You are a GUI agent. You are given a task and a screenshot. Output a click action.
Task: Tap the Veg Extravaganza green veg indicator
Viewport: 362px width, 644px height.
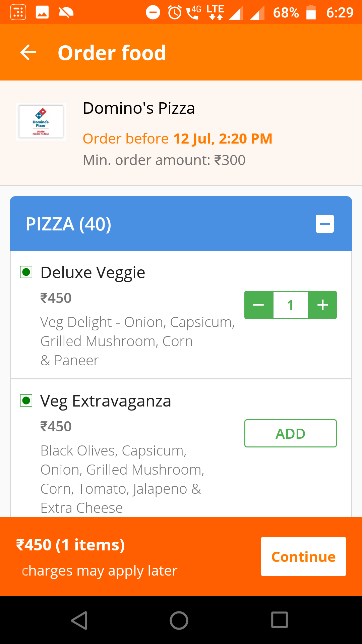(26, 400)
